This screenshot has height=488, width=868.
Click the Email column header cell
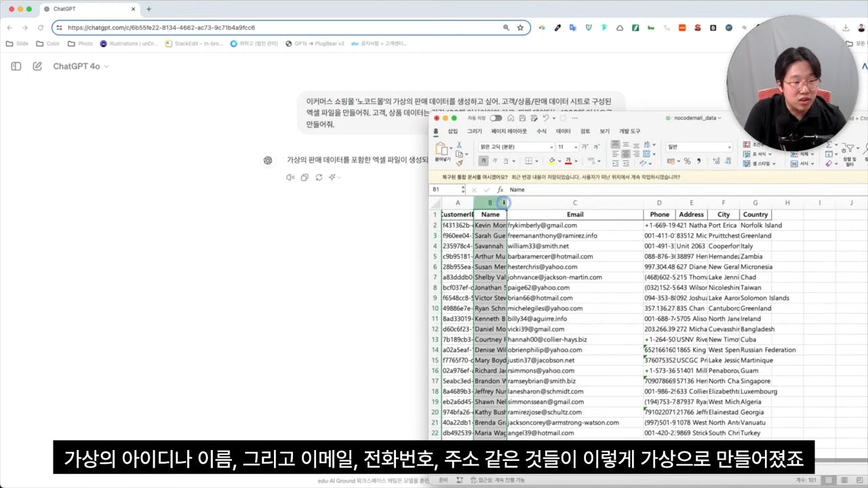574,215
